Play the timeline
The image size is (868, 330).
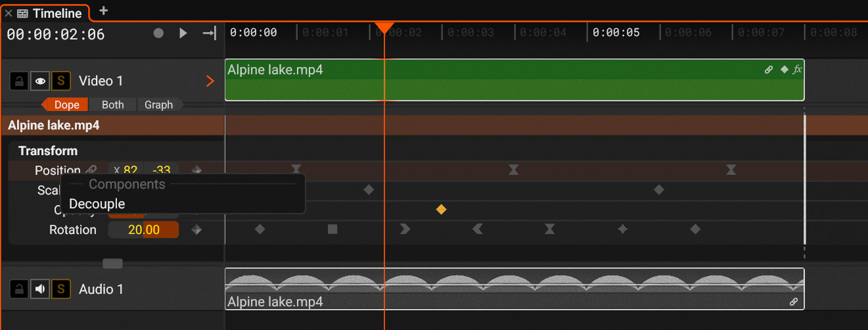(x=183, y=33)
